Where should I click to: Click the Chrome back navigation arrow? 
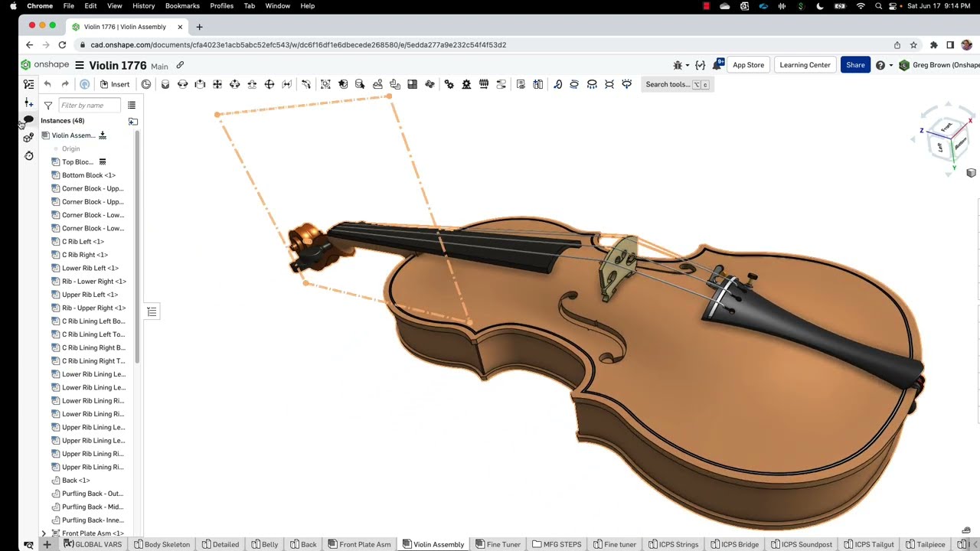click(x=30, y=45)
